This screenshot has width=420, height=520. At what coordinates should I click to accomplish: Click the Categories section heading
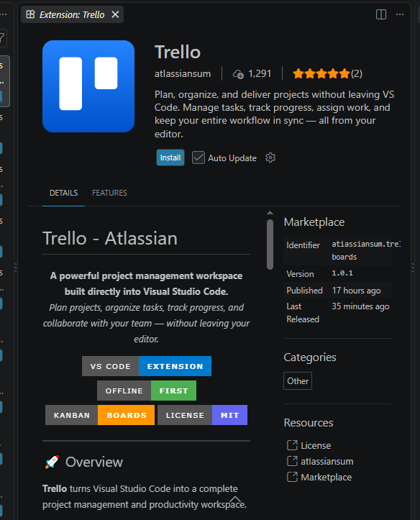click(x=310, y=357)
